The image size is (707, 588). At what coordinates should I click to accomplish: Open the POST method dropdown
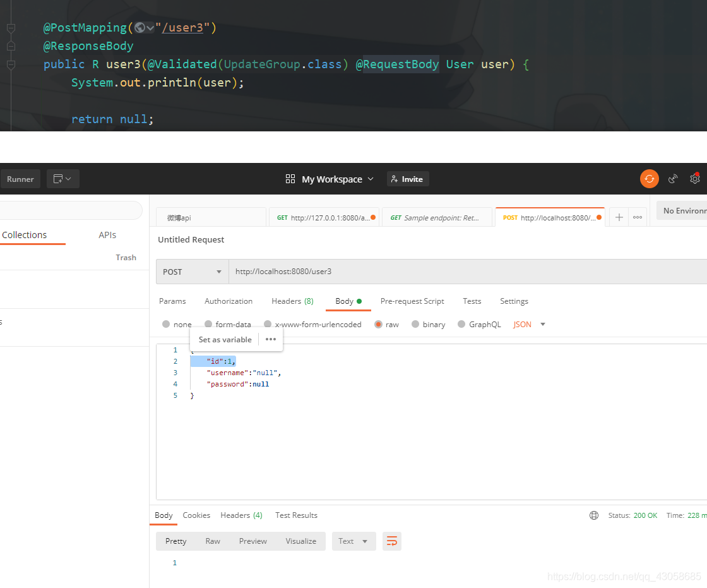pos(192,272)
